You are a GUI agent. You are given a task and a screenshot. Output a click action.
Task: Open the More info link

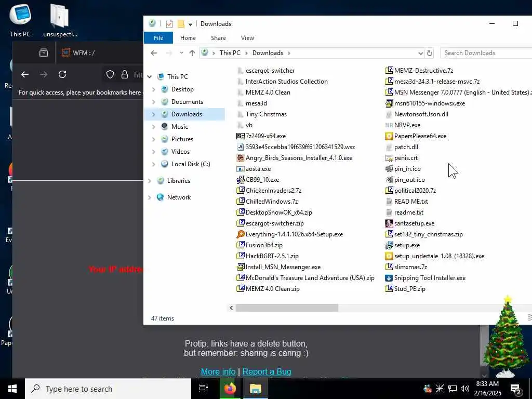218,372
